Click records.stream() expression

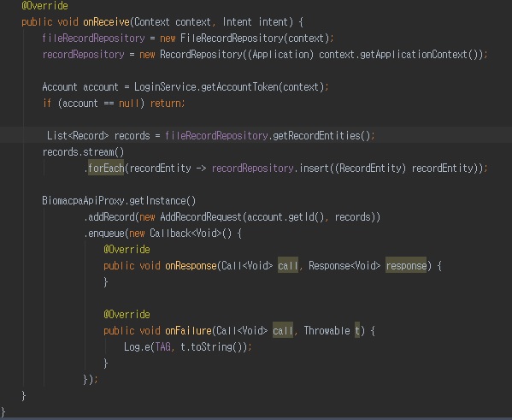pyautogui.click(x=83, y=152)
